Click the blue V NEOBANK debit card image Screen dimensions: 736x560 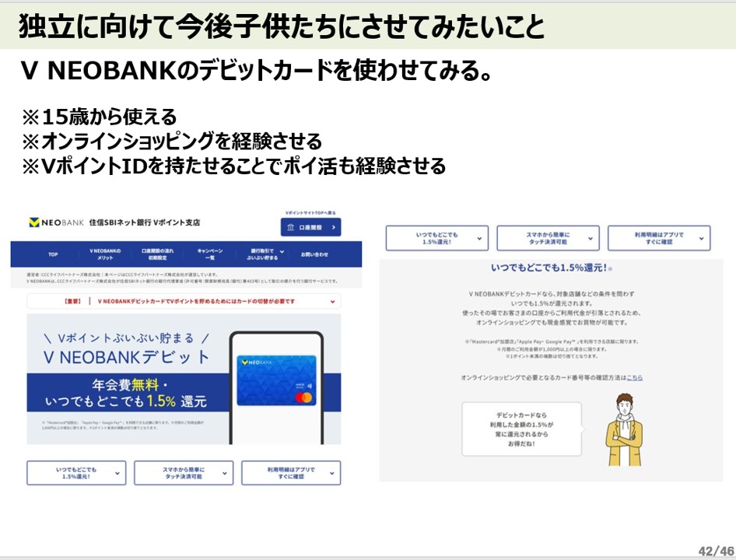[276, 380]
